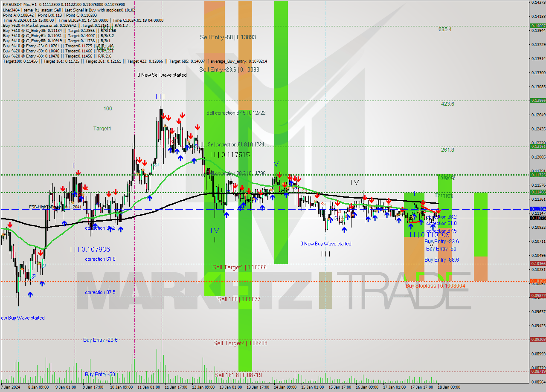Viewport: 546px width, 392px height.
Task: Click 'Sell correction 61.8 | 0.1224' label
Action: click(x=236, y=144)
